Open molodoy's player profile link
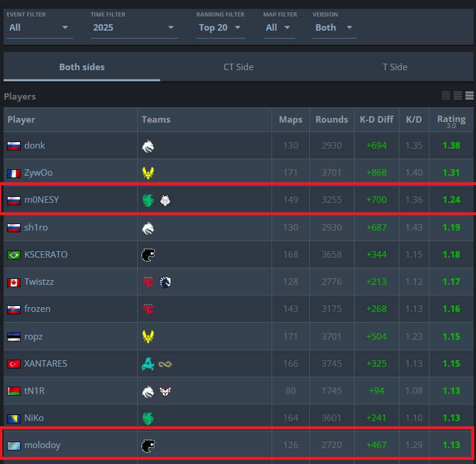Screen dimensions: 476x464 42,445
